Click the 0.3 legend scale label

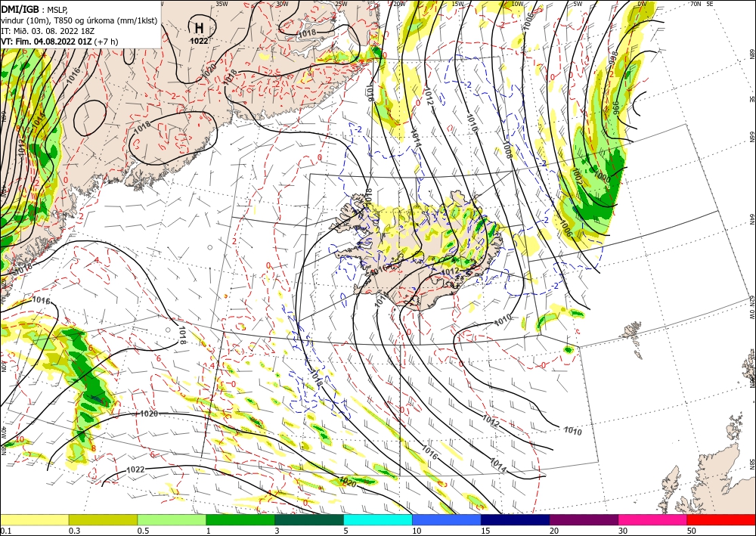74,531
